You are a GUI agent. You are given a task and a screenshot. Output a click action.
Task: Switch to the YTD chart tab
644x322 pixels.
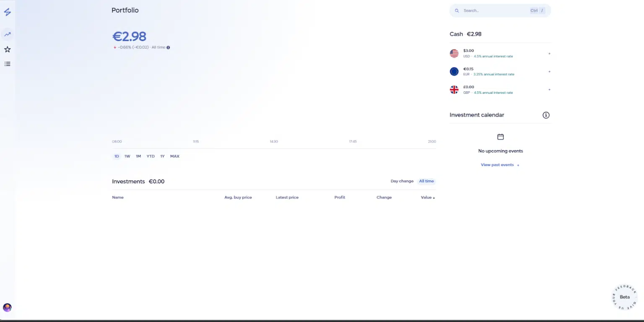151,156
